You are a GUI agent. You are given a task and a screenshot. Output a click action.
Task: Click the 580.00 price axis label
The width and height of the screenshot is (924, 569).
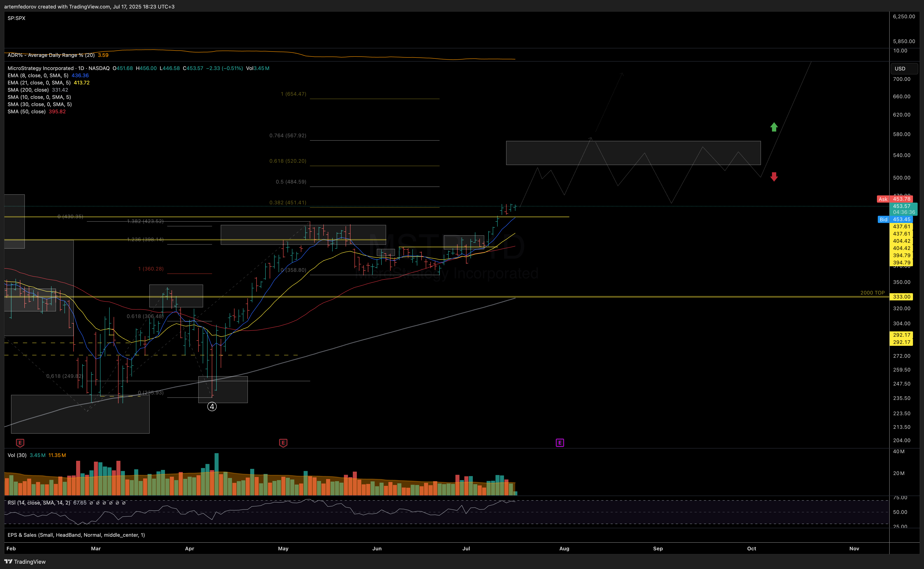902,134
